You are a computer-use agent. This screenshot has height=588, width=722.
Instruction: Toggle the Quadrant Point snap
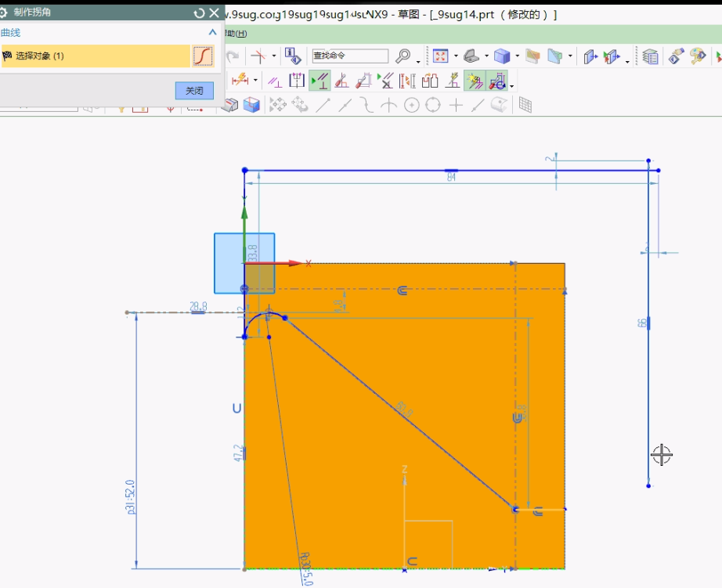coord(433,106)
